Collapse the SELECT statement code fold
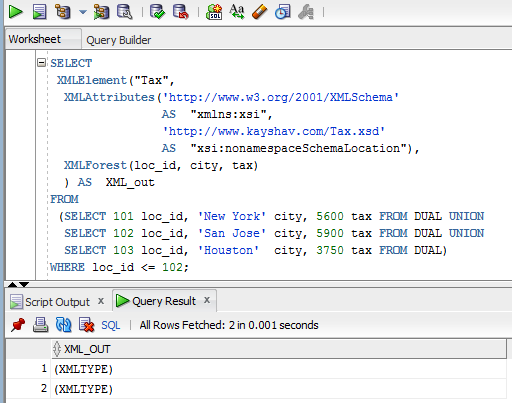512x403 pixels. coord(41,62)
